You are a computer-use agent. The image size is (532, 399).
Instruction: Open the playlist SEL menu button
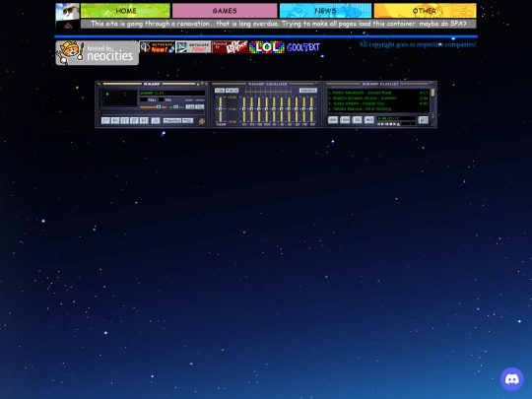357,120
